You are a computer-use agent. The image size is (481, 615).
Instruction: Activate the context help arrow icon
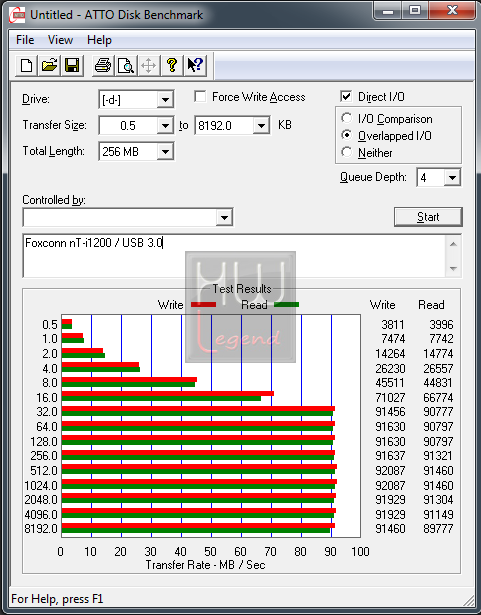click(x=195, y=65)
